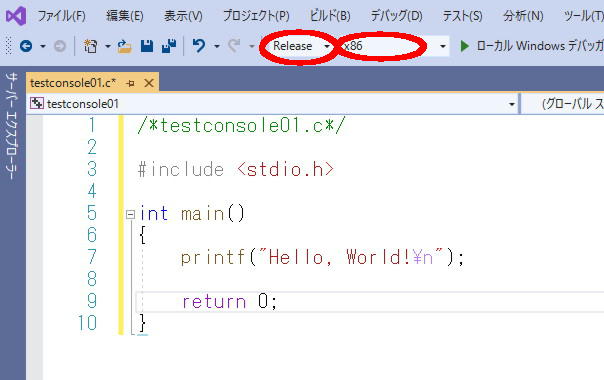Click the Open File folder icon
The width and height of the screenshot is (604, 380).
124,46
